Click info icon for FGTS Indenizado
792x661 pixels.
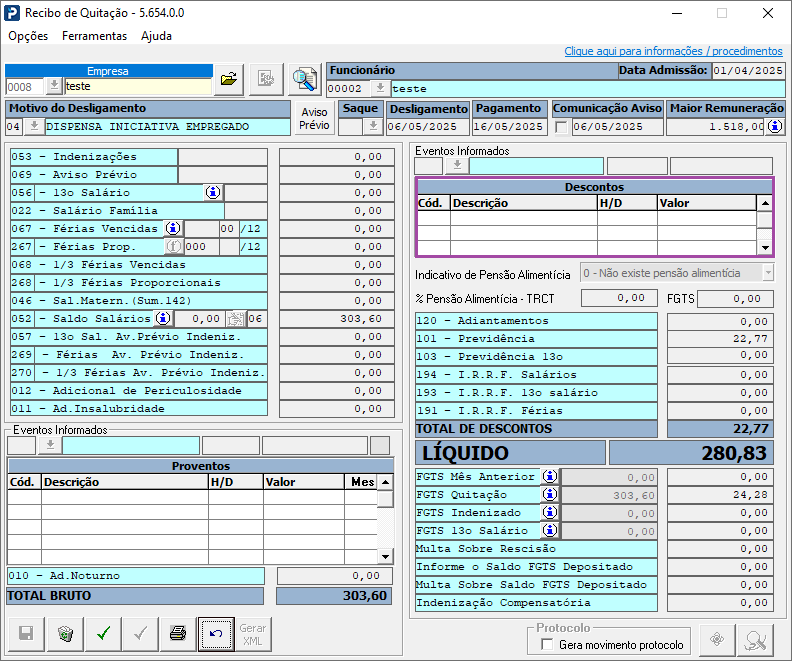pos(550,513)
